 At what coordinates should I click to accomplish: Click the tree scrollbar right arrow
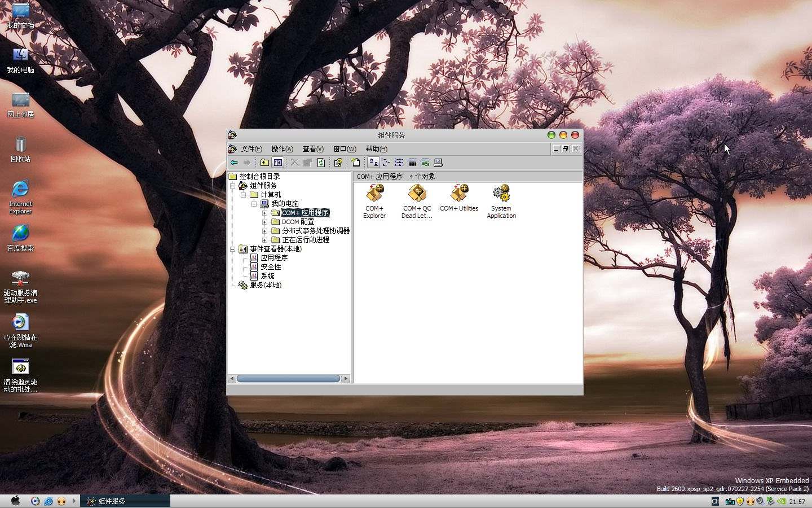[346, 378]
